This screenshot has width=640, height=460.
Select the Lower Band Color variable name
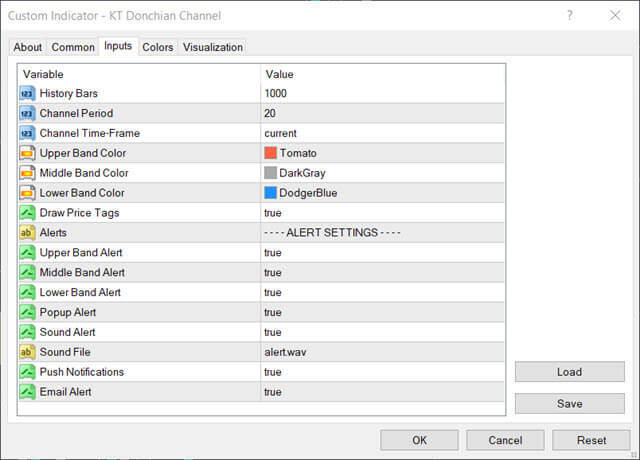click(82, 193)
